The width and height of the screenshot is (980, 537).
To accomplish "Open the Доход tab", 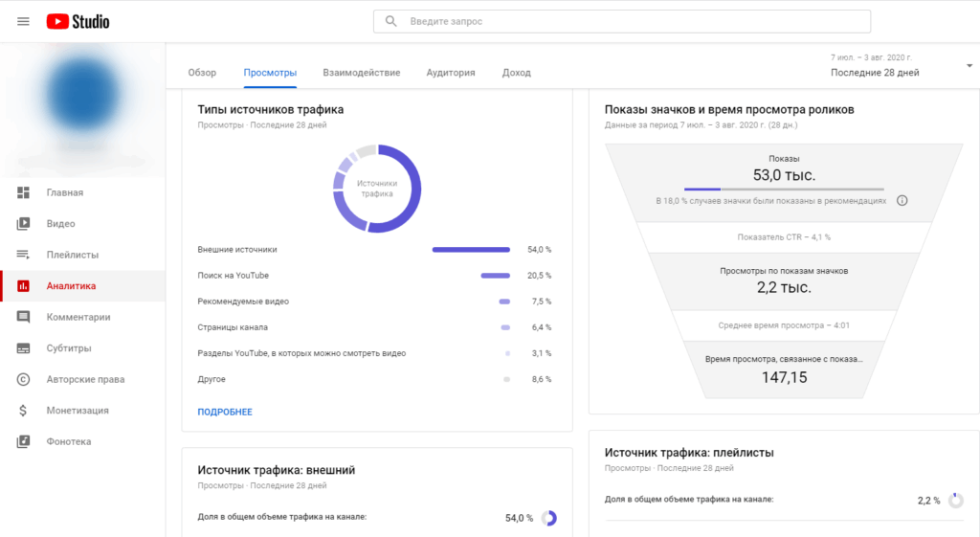I will click(516, 73).
